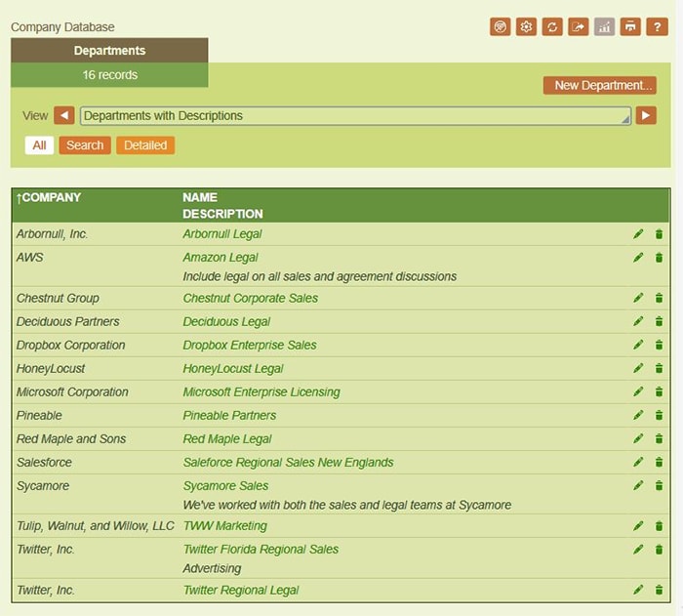Open help with the question mark icon
This screenshot has width=683, height=616.
657,26
